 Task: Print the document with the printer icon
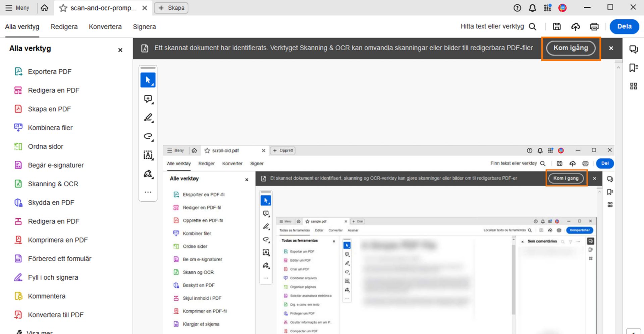tap(594, 26)
